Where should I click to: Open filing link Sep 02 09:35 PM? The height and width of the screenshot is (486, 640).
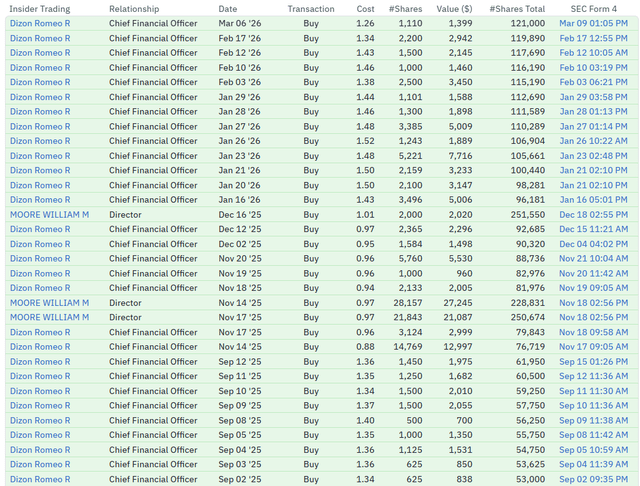coord(593,479)
